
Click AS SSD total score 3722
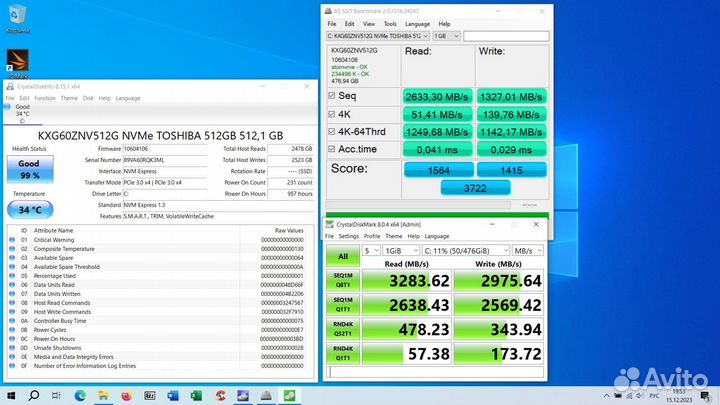(x=475, y=188)
